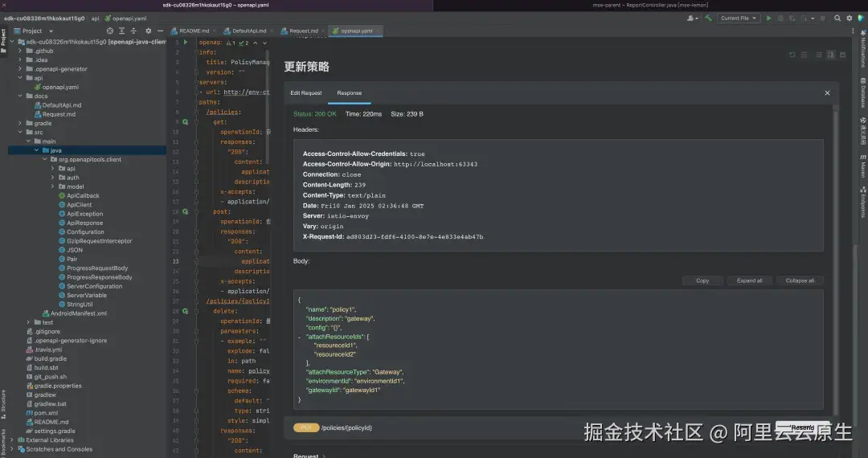Click the endpoint gutter icon beside delete:
The height and width of the screenshot is (458, 868).
point(186,311)
